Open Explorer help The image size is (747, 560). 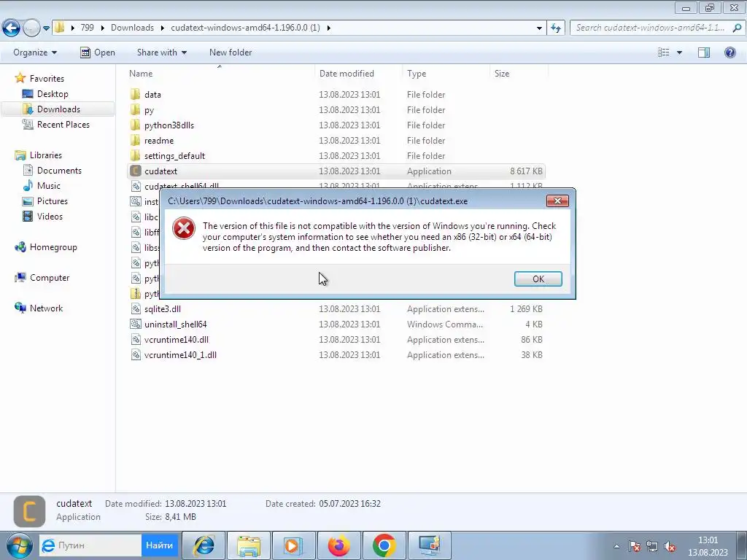coord(729,52)
